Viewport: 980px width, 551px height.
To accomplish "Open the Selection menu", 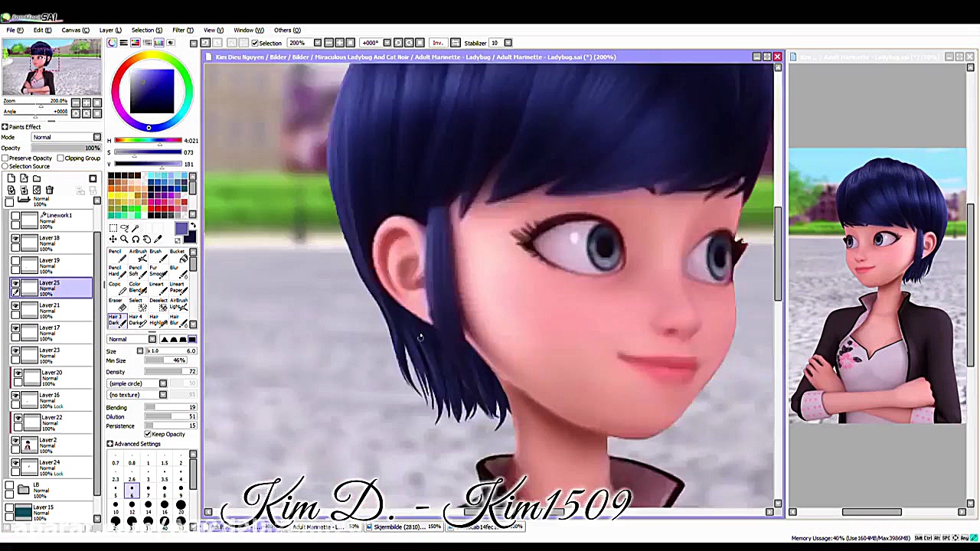I will click(147, 31).
